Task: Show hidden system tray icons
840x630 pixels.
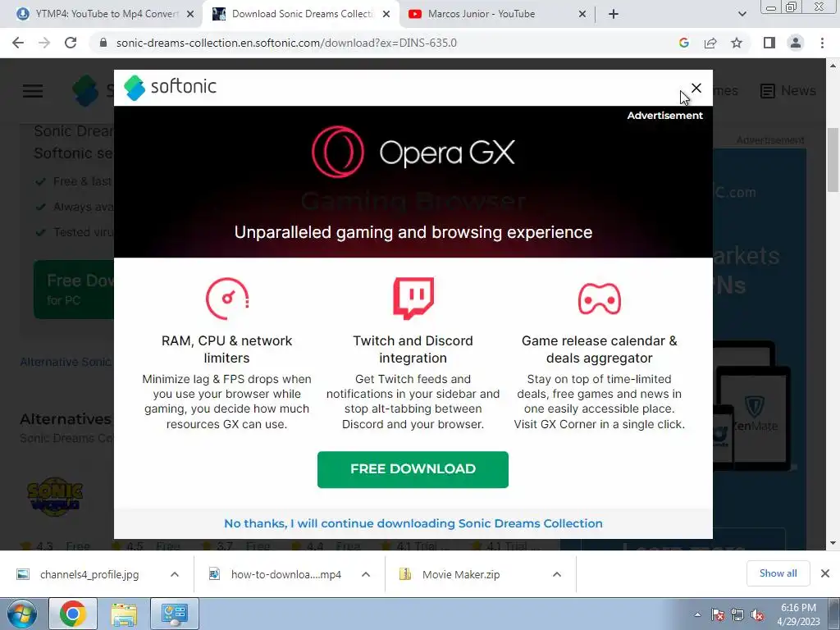Action: pyautogui.click(x=697, y=614)
